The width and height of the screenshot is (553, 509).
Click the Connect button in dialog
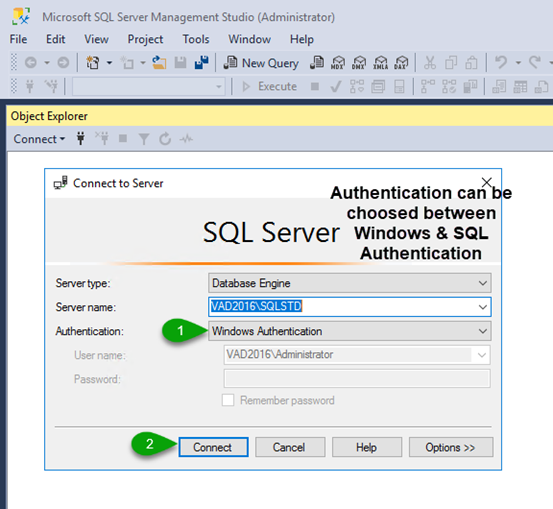(x=213, y=447)
